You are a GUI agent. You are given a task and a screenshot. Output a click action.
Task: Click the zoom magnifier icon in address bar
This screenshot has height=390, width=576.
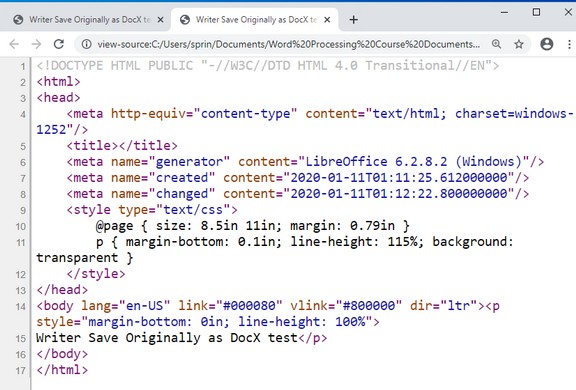[496, 44]
